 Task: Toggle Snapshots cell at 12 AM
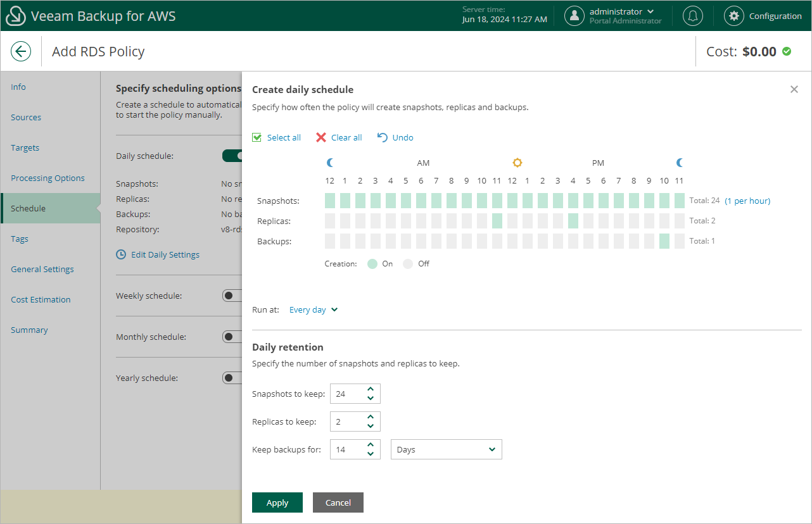[330, 201]
